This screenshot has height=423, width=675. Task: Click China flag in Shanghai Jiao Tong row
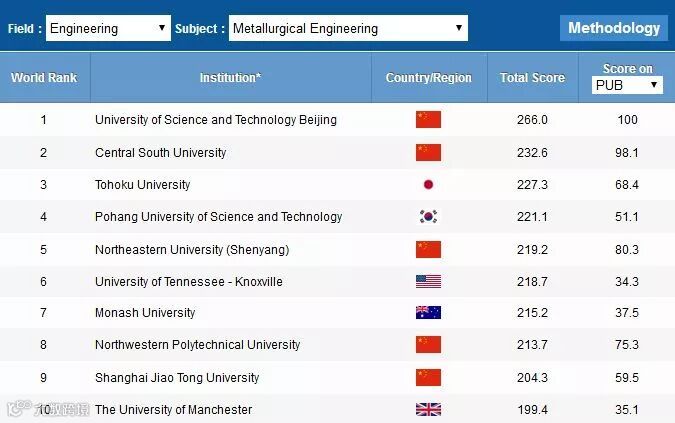coord(428,377)
